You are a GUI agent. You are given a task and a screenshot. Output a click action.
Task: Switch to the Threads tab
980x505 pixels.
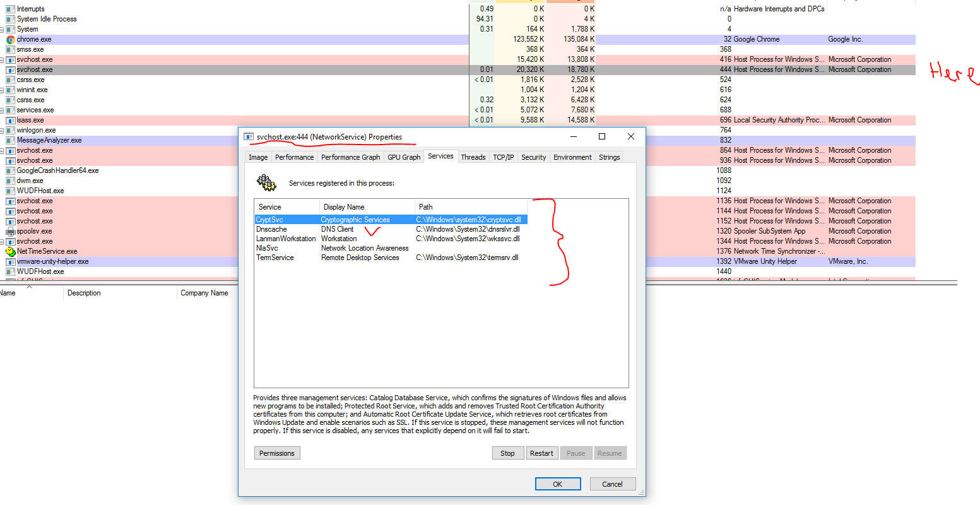click(x=473, y=157)
